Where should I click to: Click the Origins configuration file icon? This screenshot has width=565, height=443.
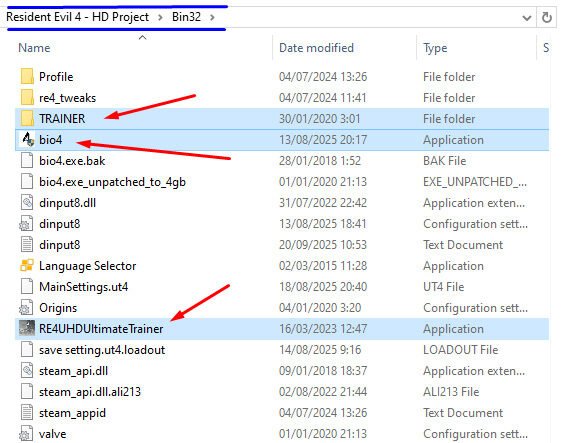tap(26, 307)
